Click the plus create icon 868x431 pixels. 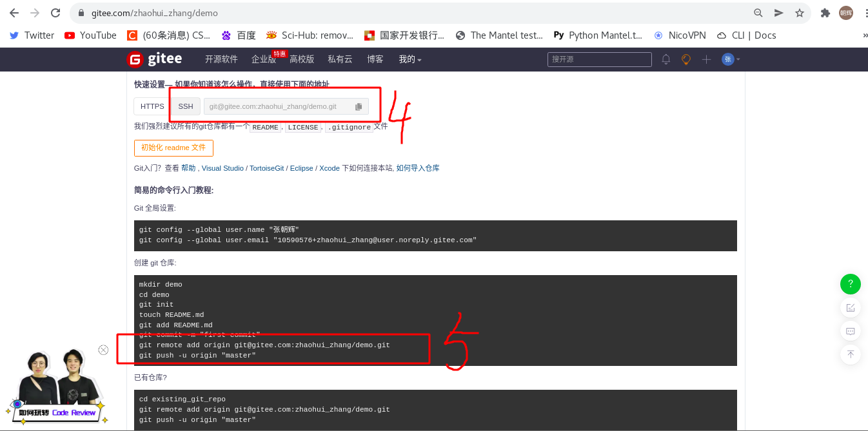click(706, 59)
